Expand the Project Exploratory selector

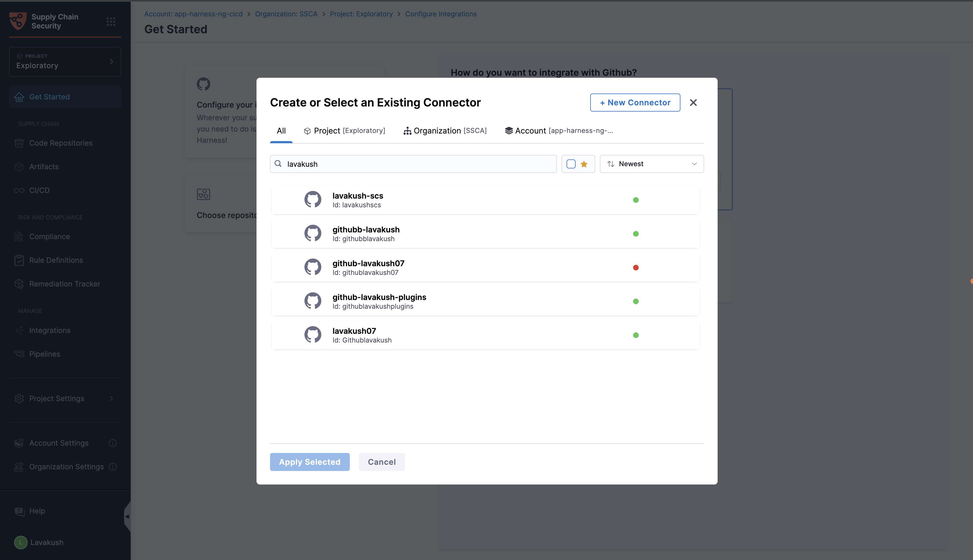coord(65,61)
